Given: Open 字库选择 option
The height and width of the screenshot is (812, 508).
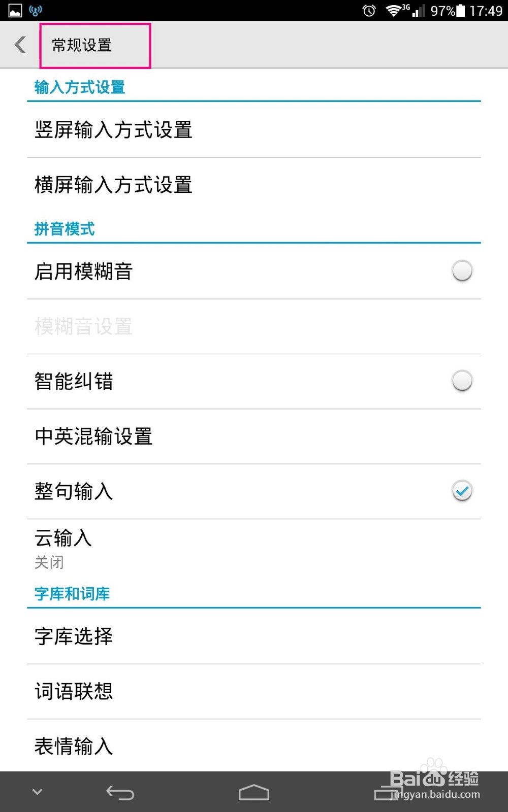Looking at the screenshot, I should [x=254, y=636].
